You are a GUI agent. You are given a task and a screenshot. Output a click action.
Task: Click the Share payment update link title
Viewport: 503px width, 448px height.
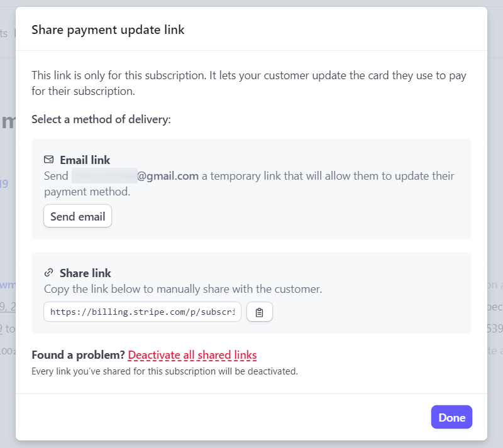pyautogui.click(x=108, y=30)
